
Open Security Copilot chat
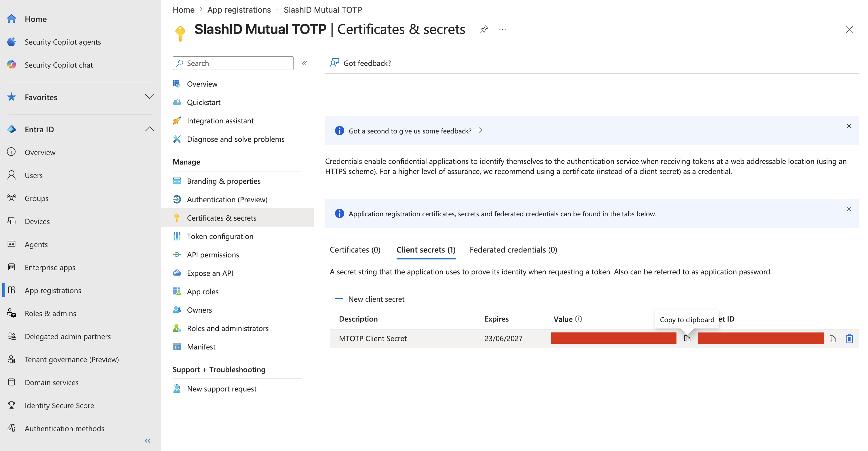pos(58,65)
